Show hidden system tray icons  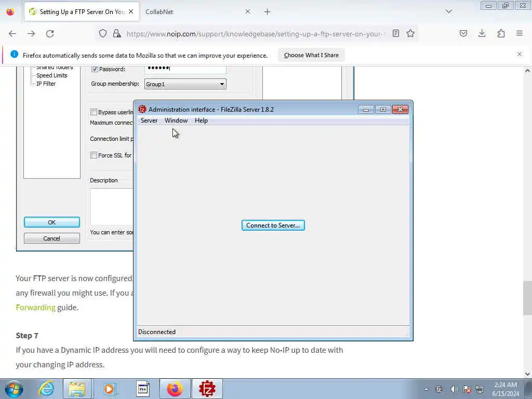tap(426, 389)
